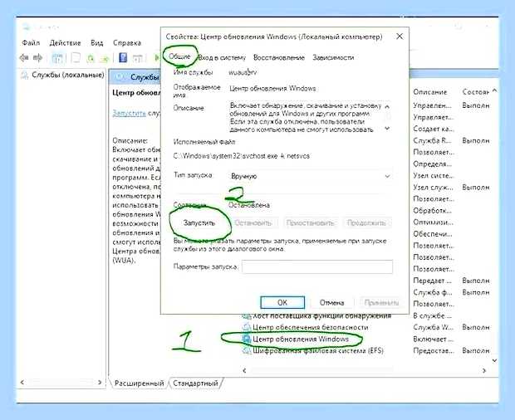Confirm the dialog with OK
The image size is (515, 420).
[282, 302]
